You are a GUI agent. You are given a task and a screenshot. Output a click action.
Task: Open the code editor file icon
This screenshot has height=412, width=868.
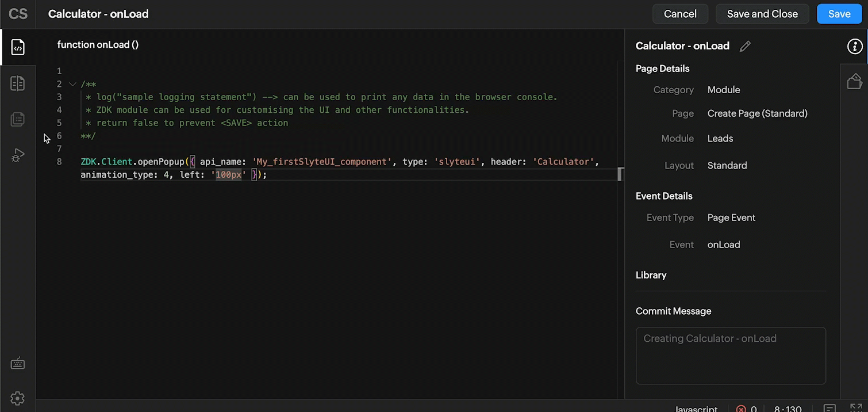pyautogui.click(x=18, y=47)
